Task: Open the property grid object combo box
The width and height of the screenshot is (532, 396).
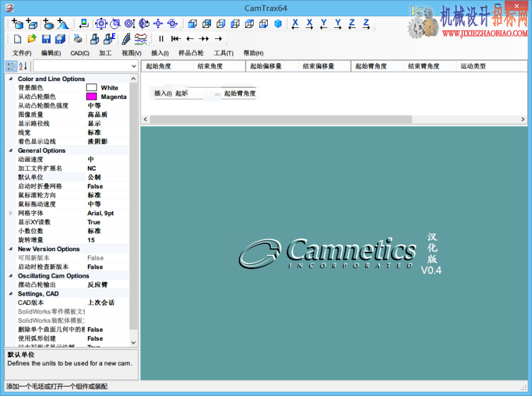Action: 85,66
